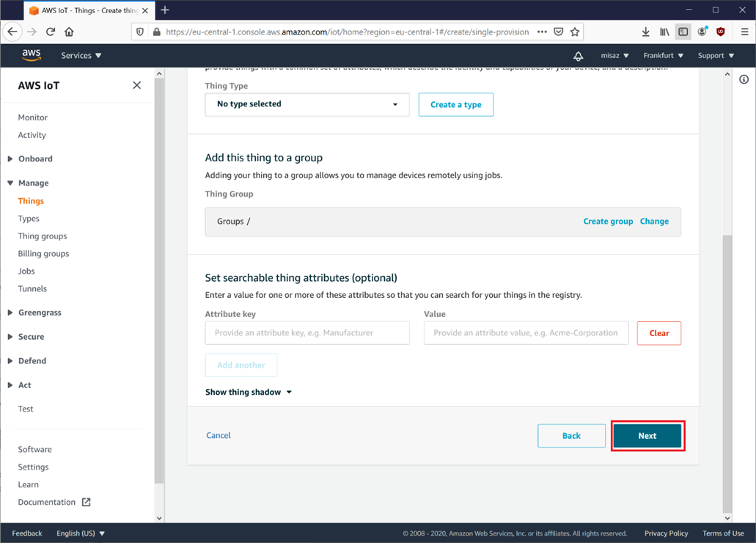The image size is (756, 543).
Task: Open a new browser tab
Action: [x=165, y=10]
